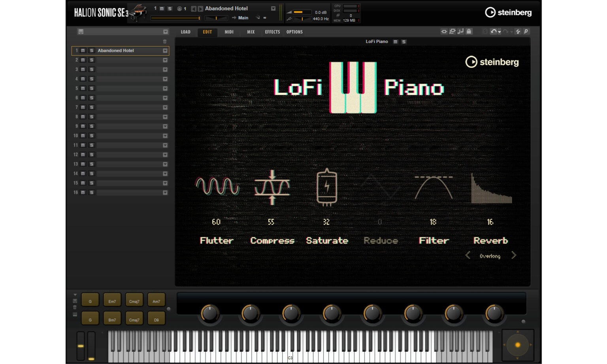This screenshot has height=364, width=607.
Task: Click the Reverb decay icon
Action: pos(491,189)
